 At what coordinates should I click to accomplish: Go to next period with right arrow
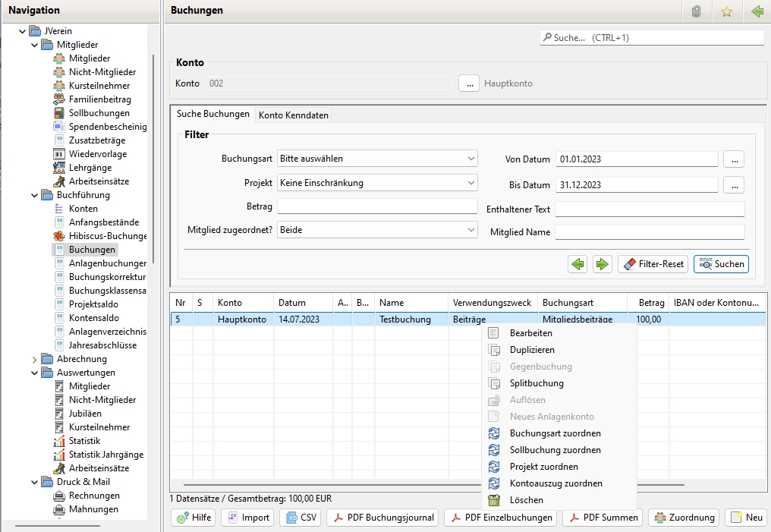click(603, 264)
